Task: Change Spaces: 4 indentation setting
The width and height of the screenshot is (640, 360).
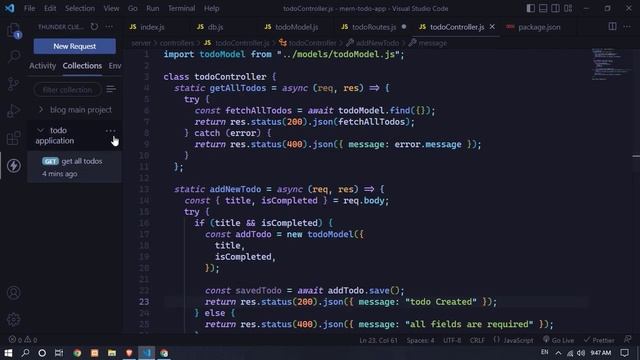Action: click(420, 340)
